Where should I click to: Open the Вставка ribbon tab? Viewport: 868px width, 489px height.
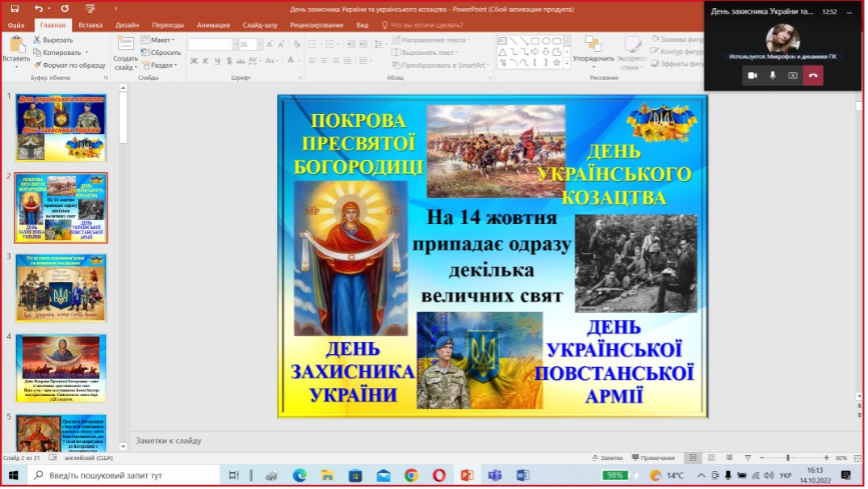[90, 25]
